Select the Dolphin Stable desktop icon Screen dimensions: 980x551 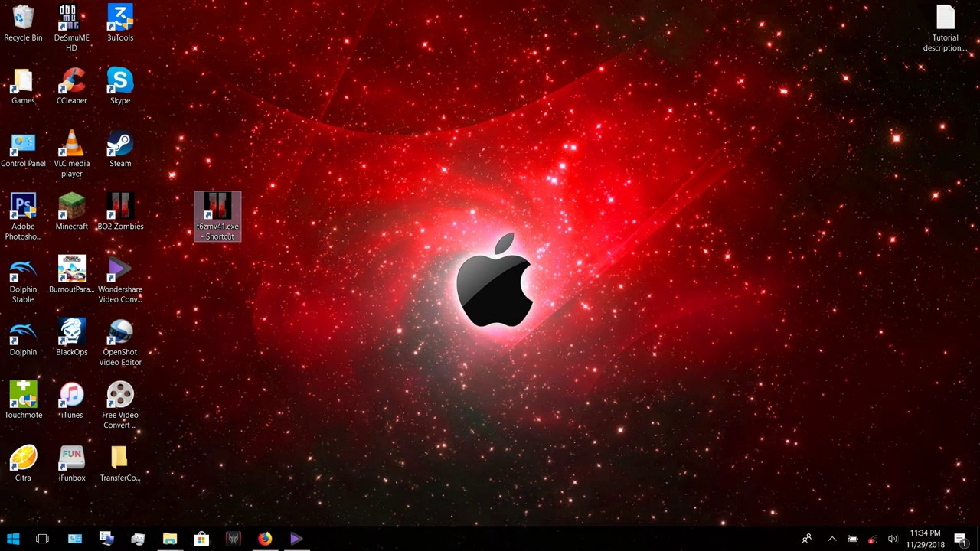click(23, 280)
